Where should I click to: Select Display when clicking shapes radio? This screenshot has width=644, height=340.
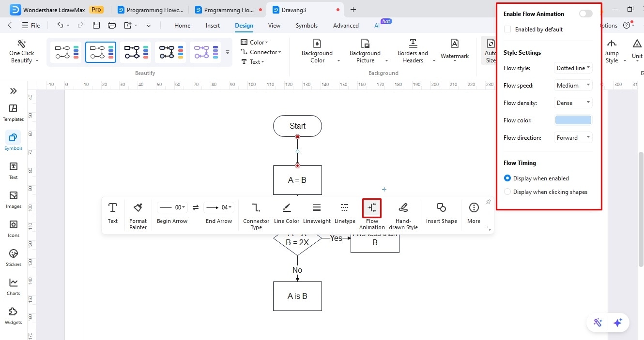pos(507,192)
